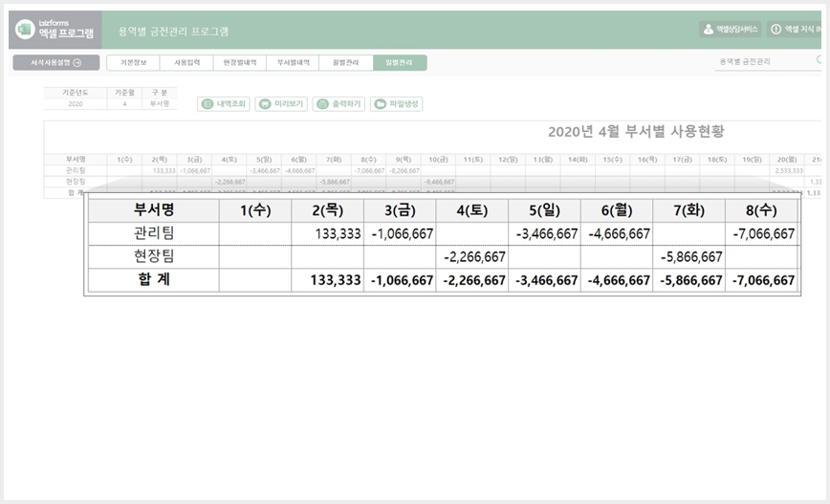Go to the 부서별내역 tab

point(293,62)
